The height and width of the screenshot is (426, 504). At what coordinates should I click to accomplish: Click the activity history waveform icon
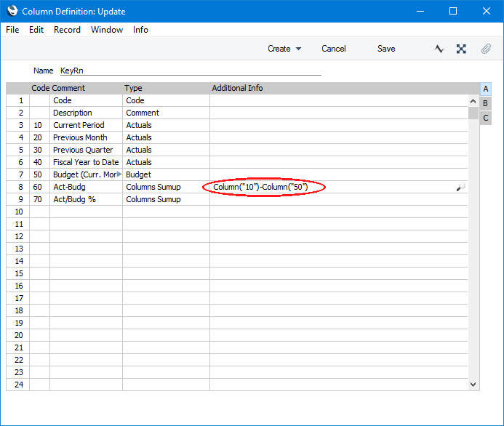tap(439, 49)
